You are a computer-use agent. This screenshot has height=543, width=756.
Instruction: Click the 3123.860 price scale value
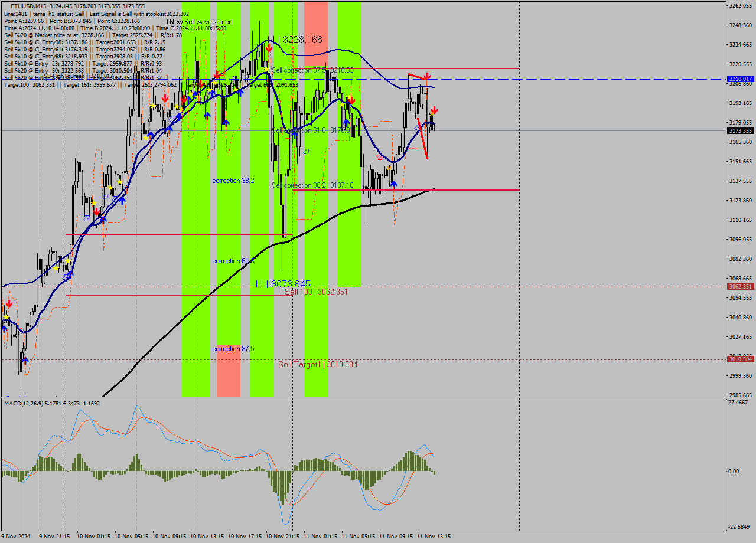point(741,201)
